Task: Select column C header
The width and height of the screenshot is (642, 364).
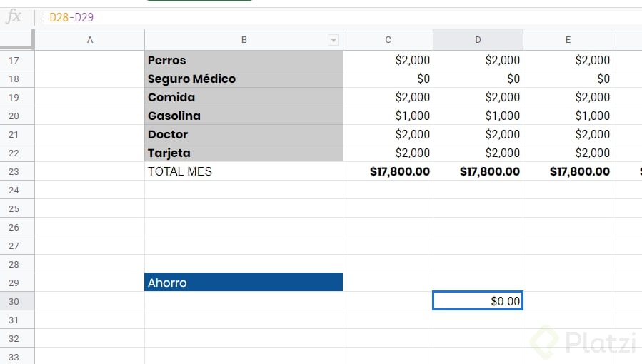Action: (388, 40)
